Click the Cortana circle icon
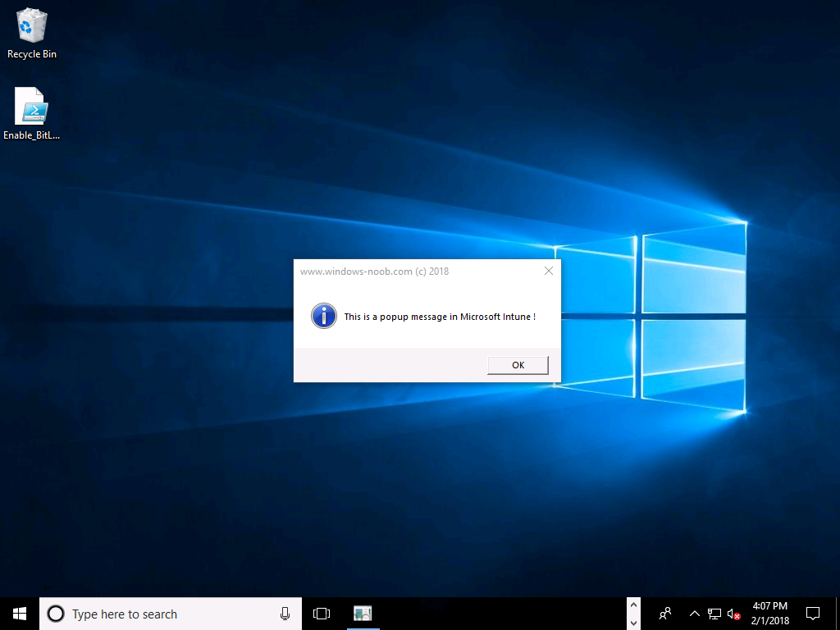The width and height of the screenshot is (840, 630). tap(56, 614)
